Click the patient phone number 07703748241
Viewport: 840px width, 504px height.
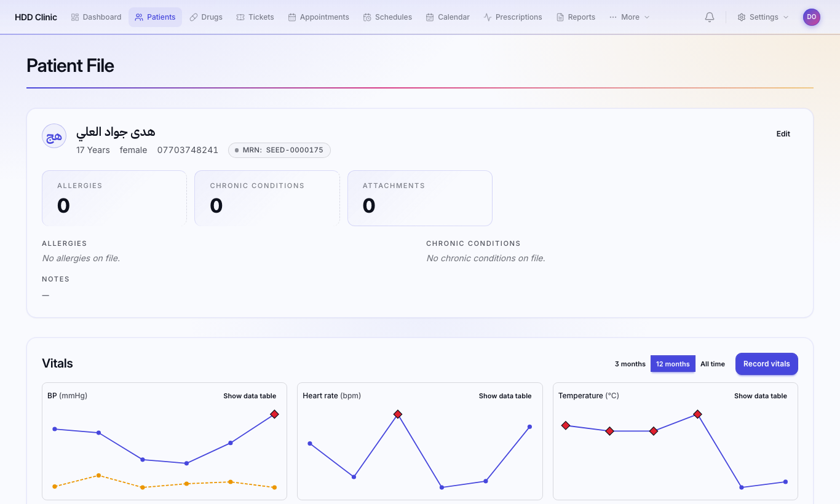pyautogui.click(x=188, y=150)
